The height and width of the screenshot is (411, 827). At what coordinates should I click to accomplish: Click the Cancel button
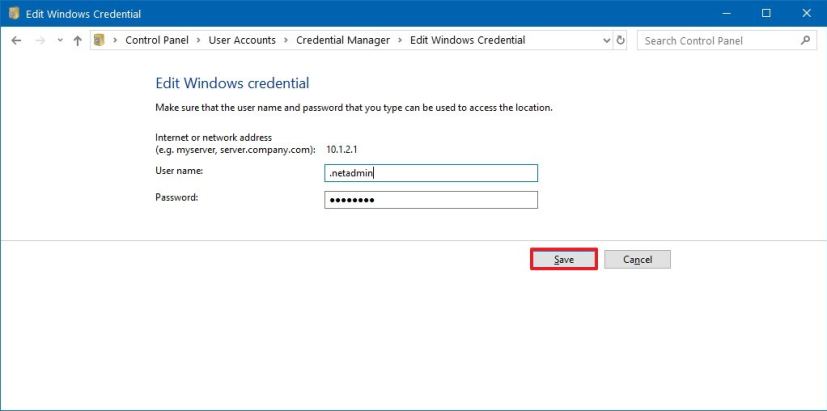tap(637, 260)
